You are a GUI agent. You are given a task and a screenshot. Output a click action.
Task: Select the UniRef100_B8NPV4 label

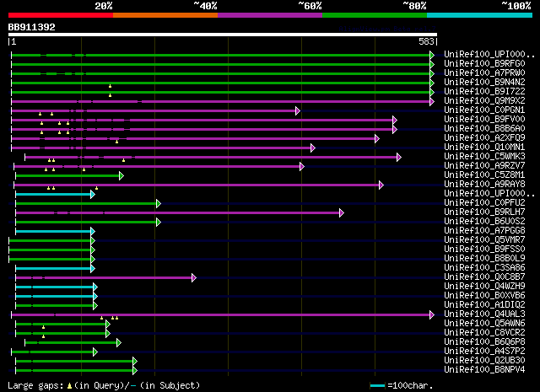484,369
